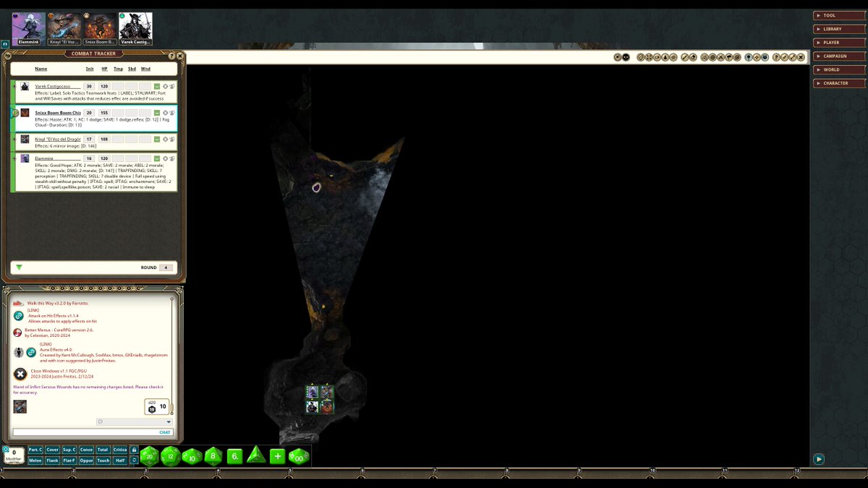Click Krixyl's token portrait in tracker
This screenshot has width=868, height=488.
pyautogui.click(x=25, y=139)
